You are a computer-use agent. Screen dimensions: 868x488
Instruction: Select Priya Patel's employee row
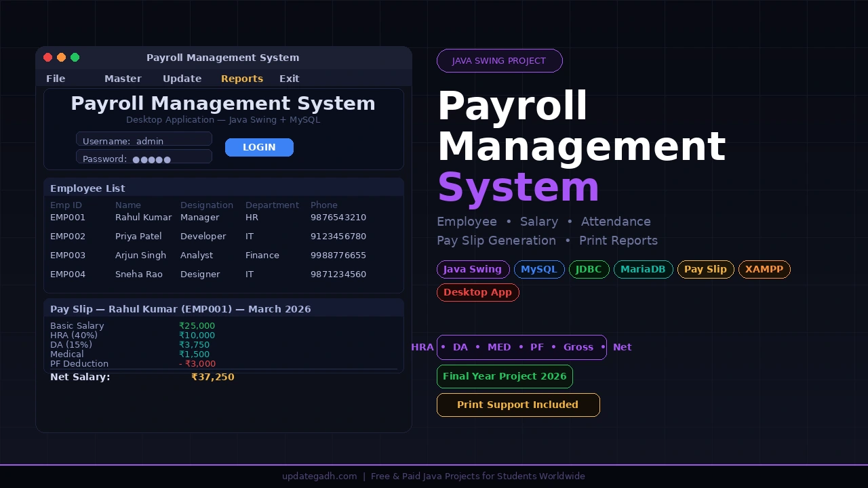click(x=203, y=236)
